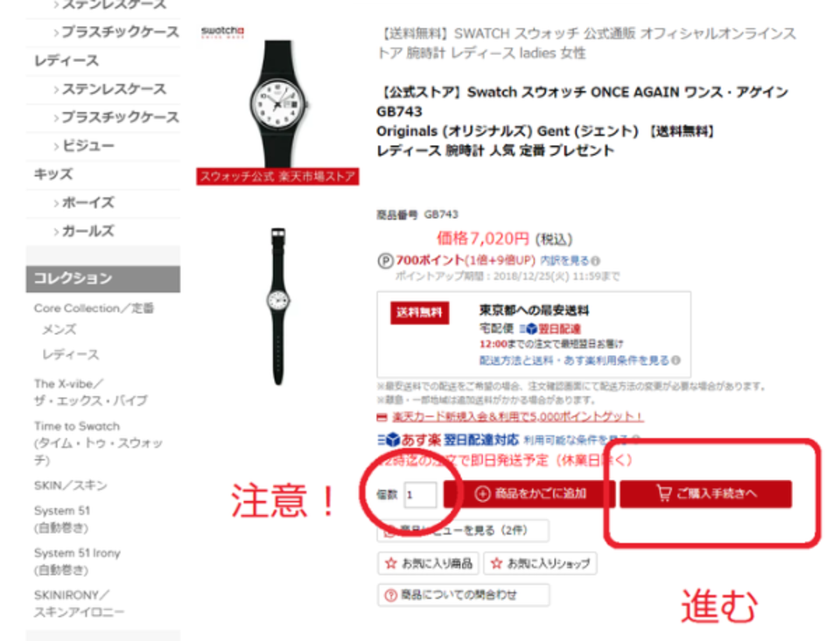Expand the ビジュー category chevron

point(56,146)
